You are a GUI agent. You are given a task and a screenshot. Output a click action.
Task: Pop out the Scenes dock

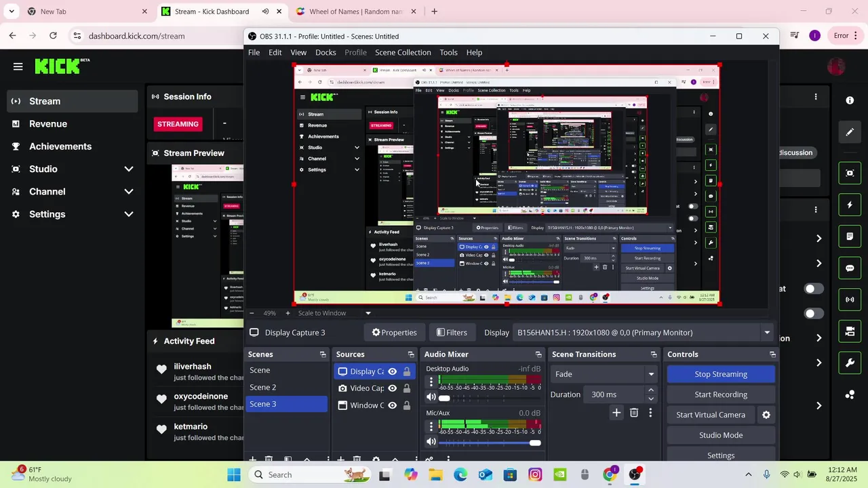coord(323,354)
